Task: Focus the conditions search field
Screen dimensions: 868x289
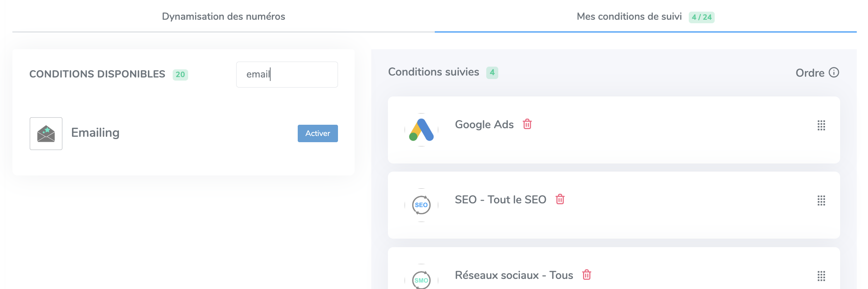Action: click(x=287, y=74)
